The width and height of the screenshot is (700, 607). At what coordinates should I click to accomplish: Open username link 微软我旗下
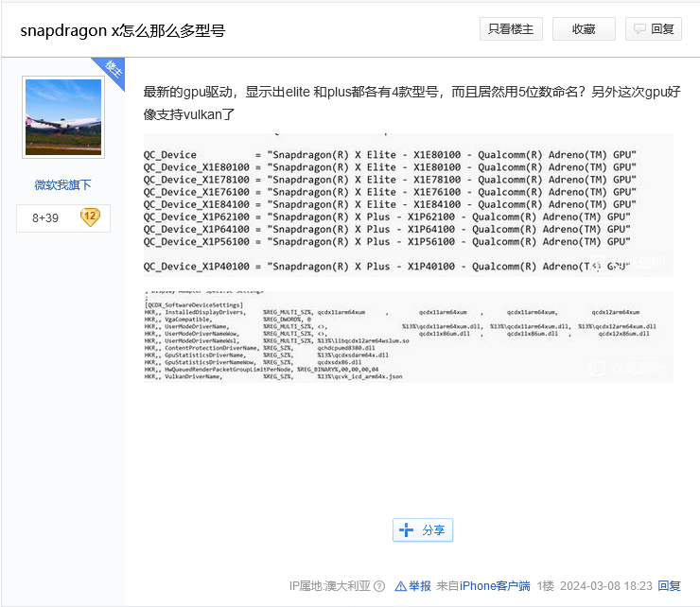coord(63,184)
